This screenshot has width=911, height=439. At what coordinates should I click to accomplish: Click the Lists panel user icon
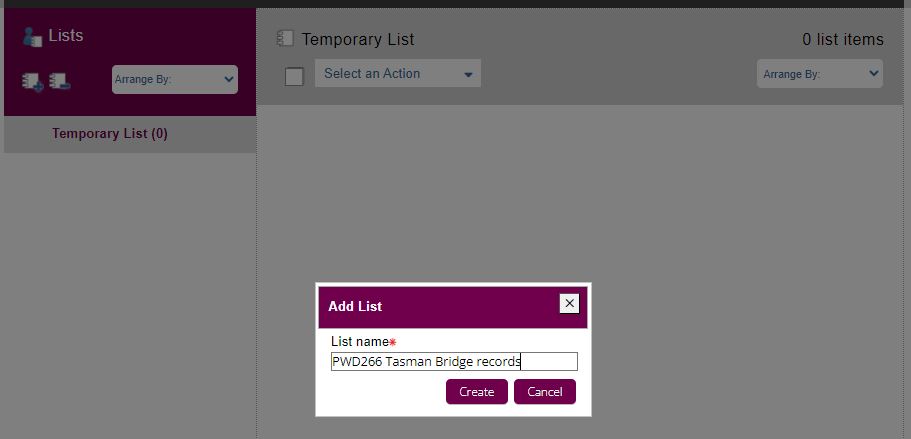click(x=32, y=36)
